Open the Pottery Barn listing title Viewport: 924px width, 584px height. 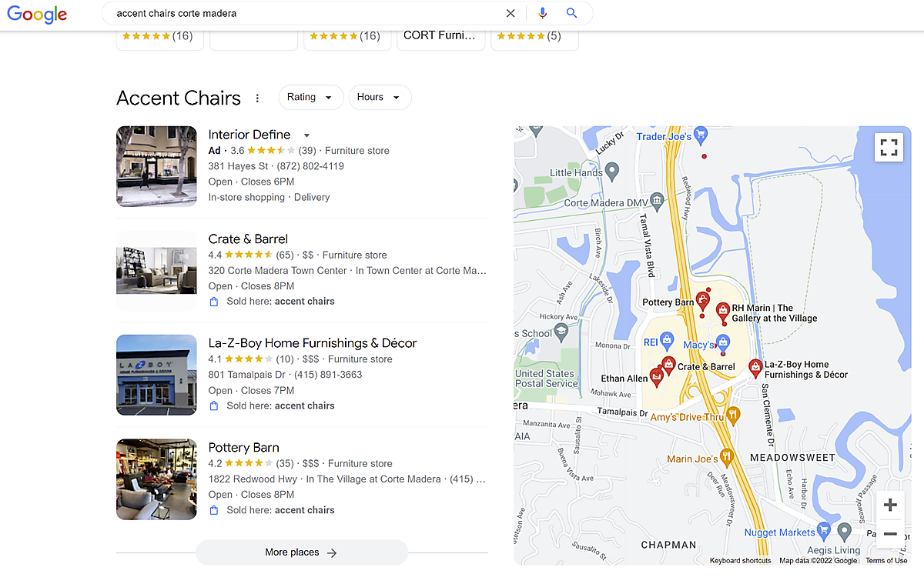pyautogui.click(x=243, y=447)
